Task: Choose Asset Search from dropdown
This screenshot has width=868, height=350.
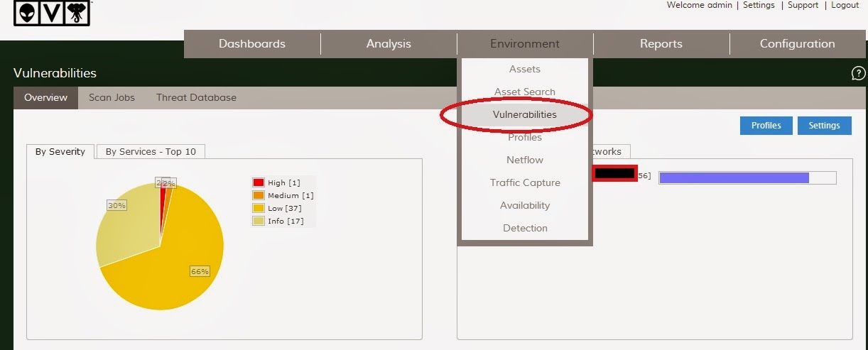Action: pos(524,92)
